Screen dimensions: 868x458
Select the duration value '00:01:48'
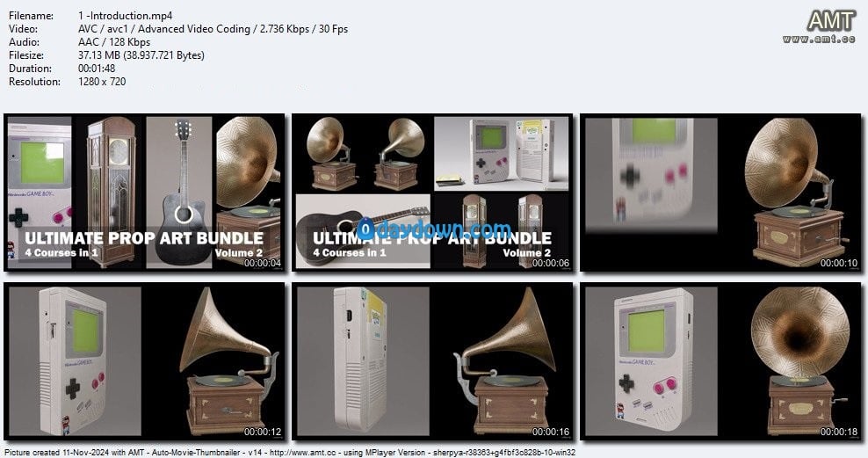tap(97, 69)
